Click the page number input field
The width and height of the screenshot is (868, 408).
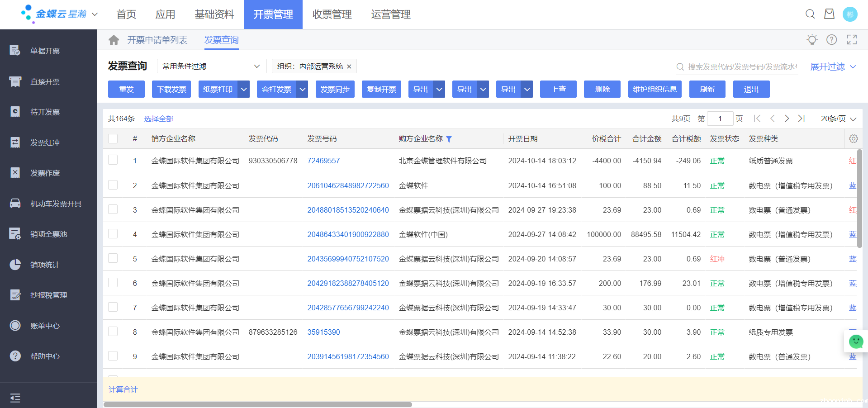(x=720, y=119)
